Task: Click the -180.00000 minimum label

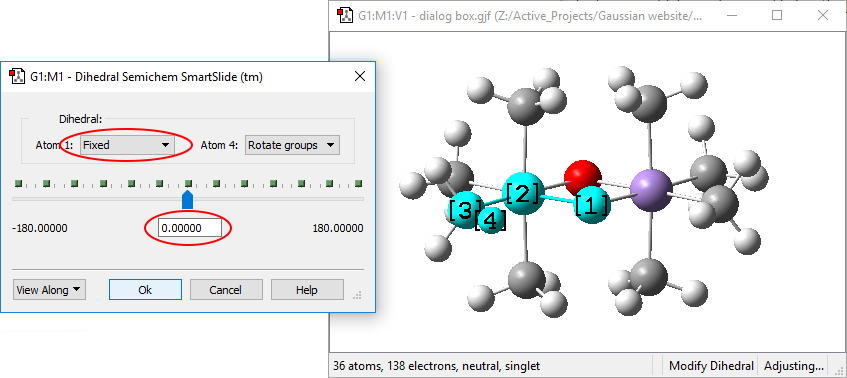Action: (39, 228)
